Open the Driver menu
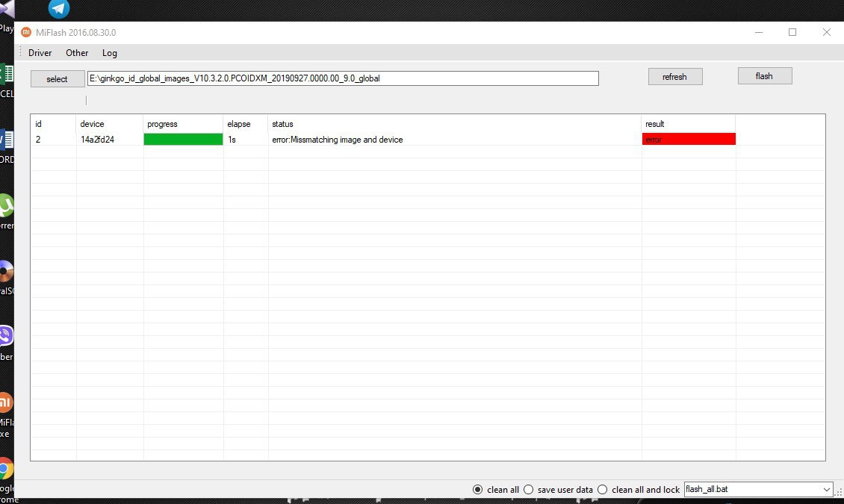 click(x=40, y=53)
